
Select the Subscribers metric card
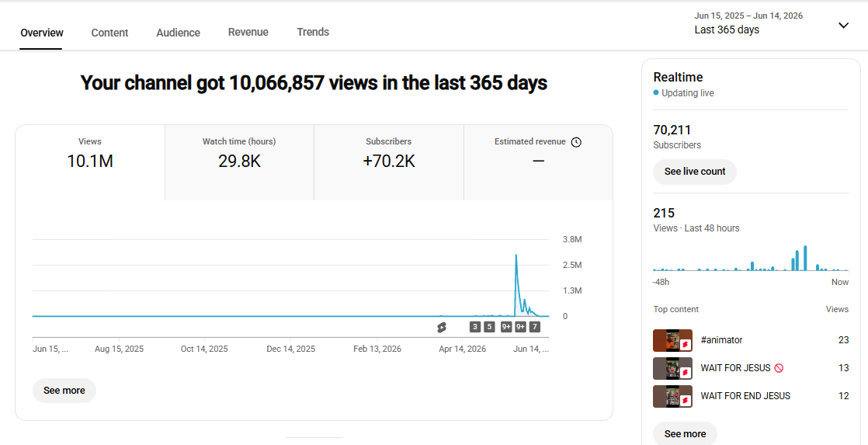(389, 162)
